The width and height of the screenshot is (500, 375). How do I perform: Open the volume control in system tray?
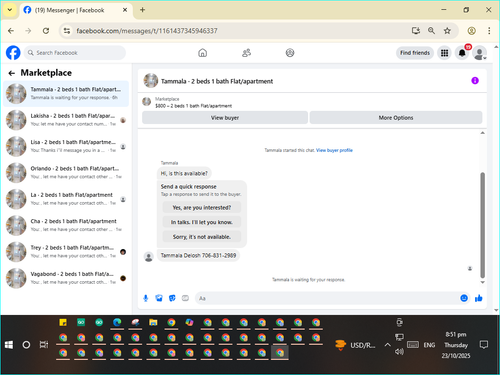click(399, 351)
